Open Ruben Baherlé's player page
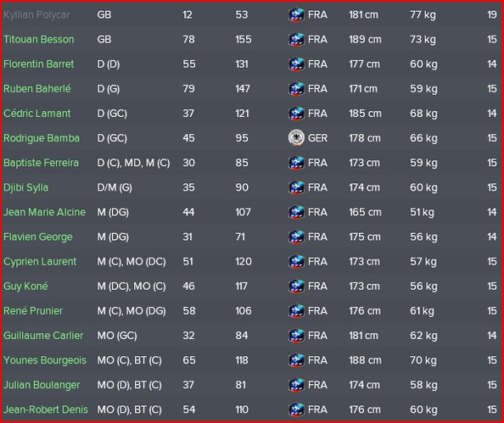This screenshot has width=504, height=423. [x=37, y=89]
